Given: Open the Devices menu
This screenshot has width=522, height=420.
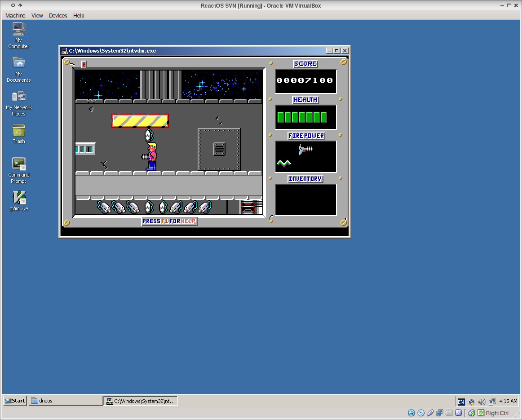Looking at the screenshot, I should pyautogui.click(x=58, y=16).
